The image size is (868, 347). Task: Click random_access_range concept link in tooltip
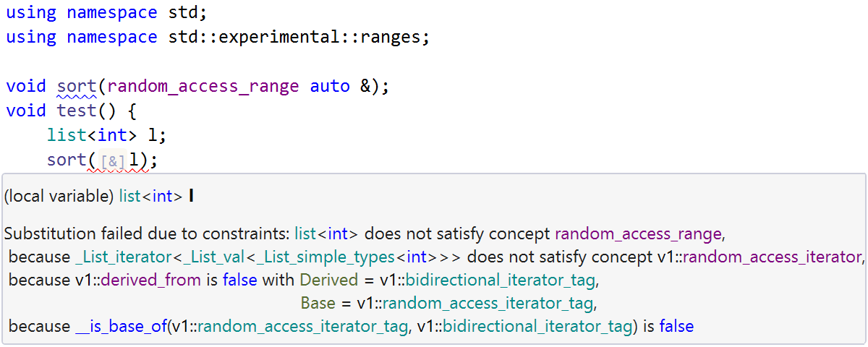tap(638, 234)
